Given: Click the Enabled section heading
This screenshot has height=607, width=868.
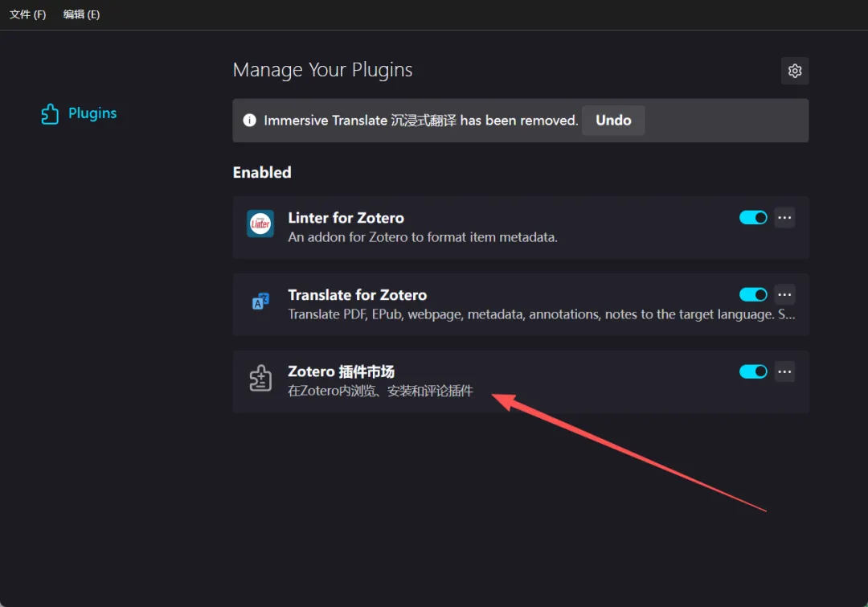Looking at the screenshot, I should coord(262,172).
